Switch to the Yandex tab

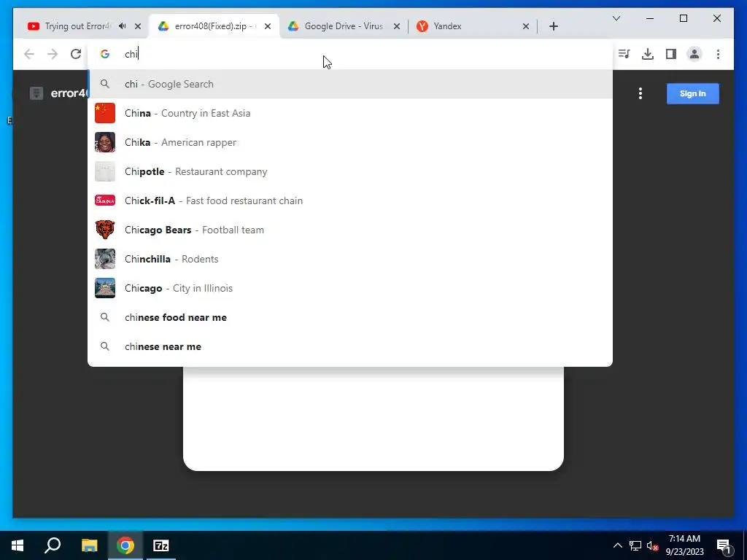point(473,26)
